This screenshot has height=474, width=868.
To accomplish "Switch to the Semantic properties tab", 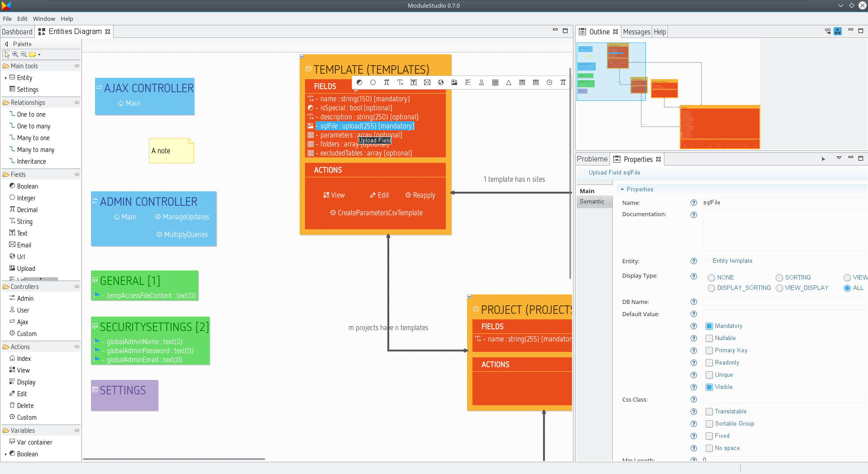I will 594,202.
